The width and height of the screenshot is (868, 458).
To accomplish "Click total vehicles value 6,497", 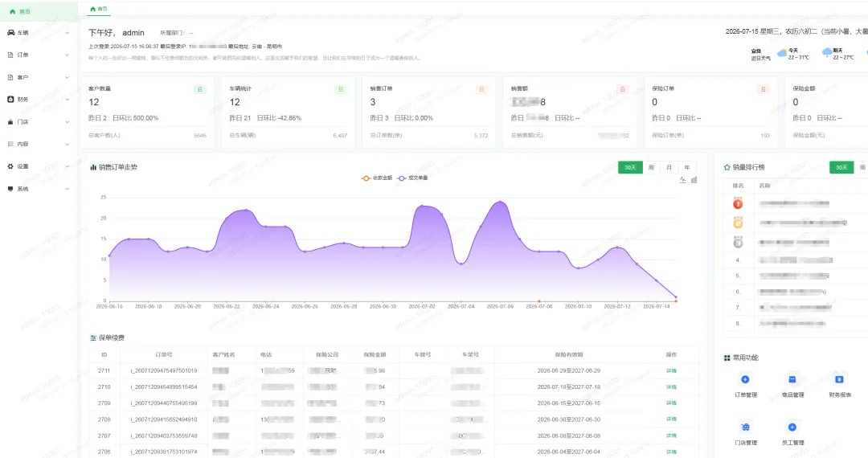I will click(340, 136).
